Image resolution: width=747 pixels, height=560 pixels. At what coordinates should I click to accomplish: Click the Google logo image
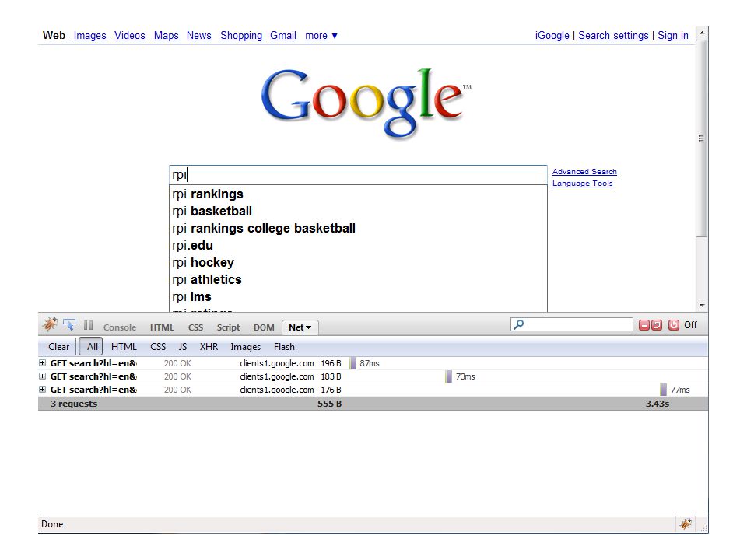(x=366, y=103)
